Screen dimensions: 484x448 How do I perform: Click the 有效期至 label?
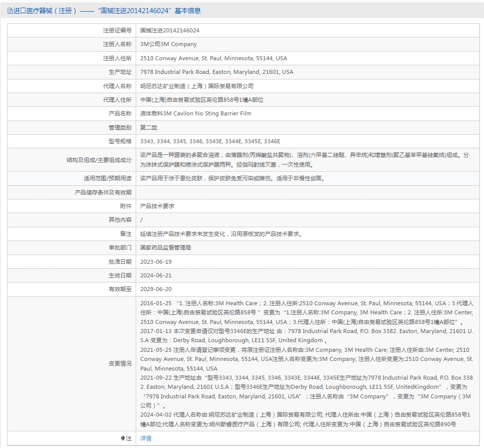pos(120,289)
